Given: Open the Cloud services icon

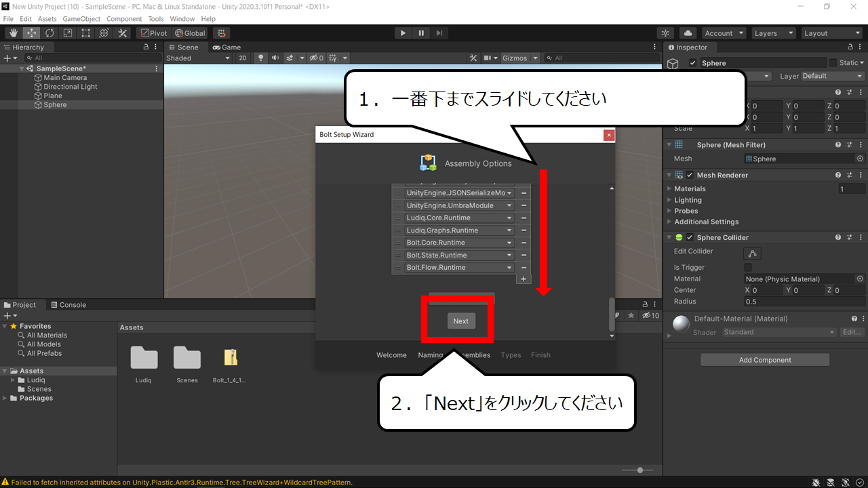Looking at the screenshot, I should [x=688, y=33].
